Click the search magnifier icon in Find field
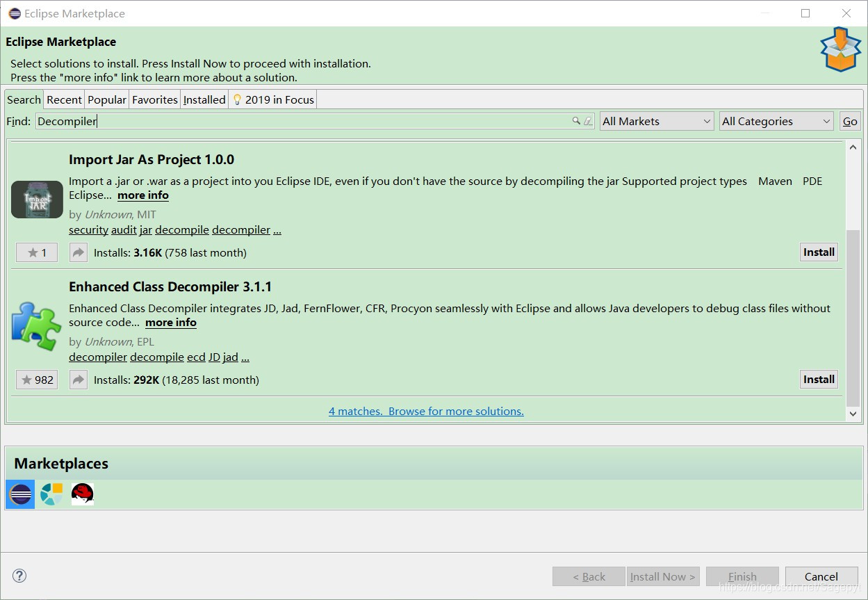Image resolution: width=868 pixels, height=600 pixels. (576, 121)
